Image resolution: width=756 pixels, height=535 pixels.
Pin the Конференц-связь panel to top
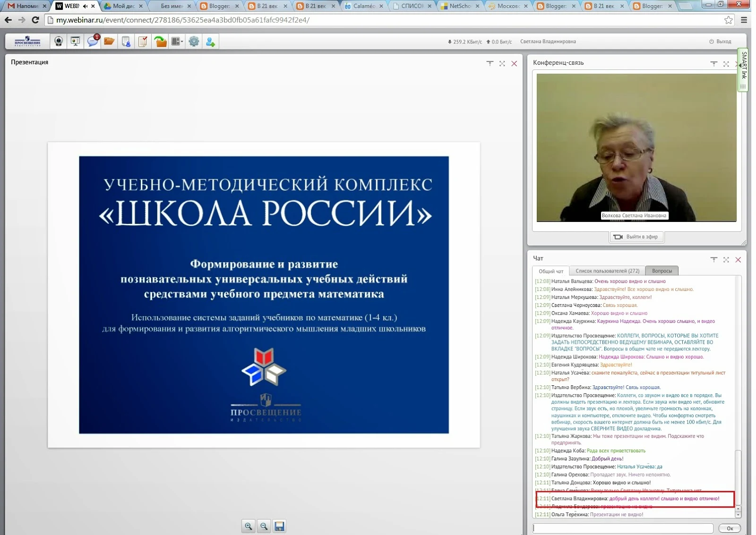(714, 64)
